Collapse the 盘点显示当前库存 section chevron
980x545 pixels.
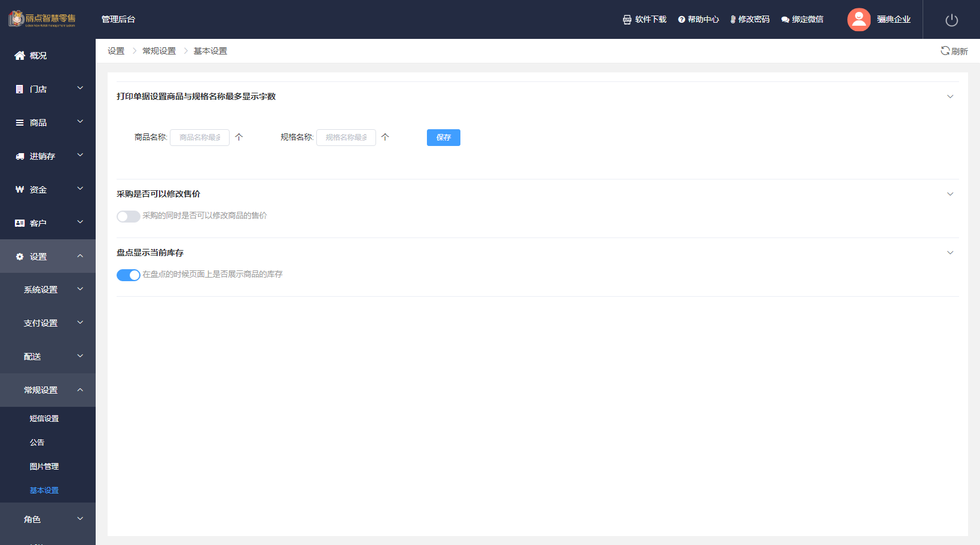coord(950,252)
